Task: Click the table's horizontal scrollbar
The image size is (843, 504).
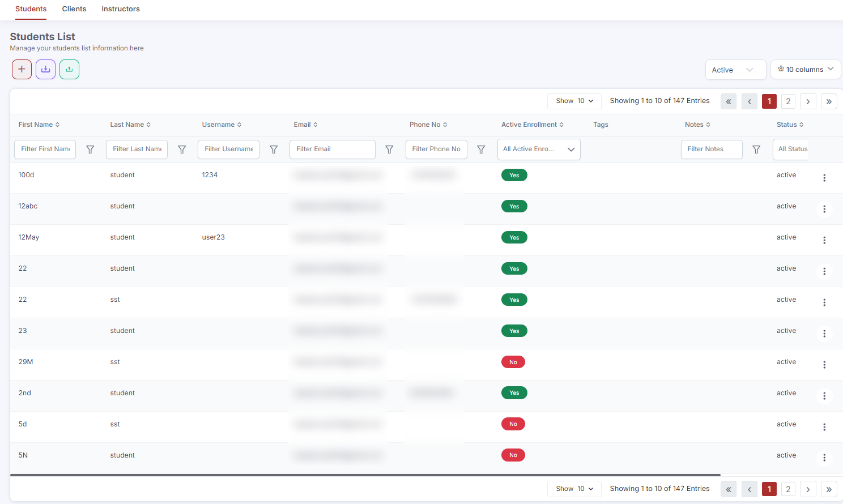Action: (365, 475)
